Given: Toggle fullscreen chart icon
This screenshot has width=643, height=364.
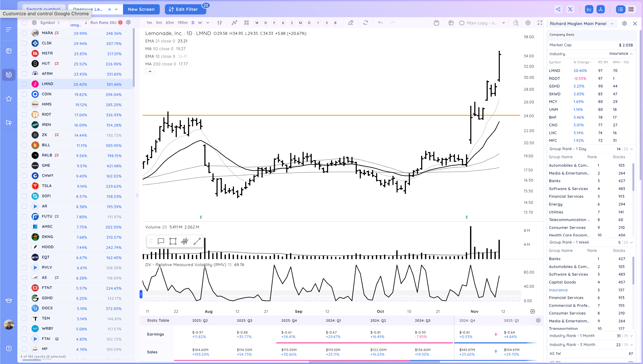Looking at the screenshot, I should click(540, 23).
